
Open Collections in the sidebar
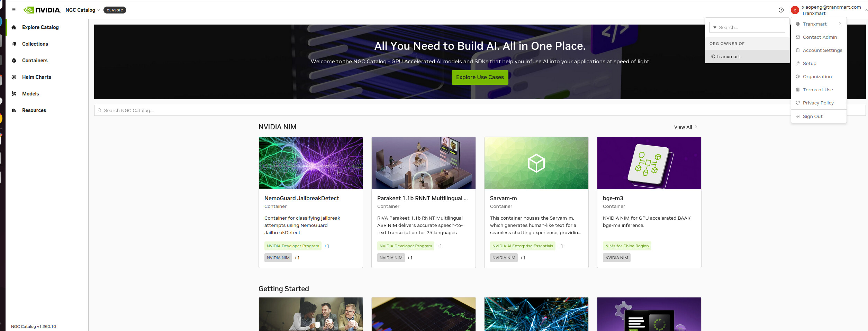(x=35, y=44)
